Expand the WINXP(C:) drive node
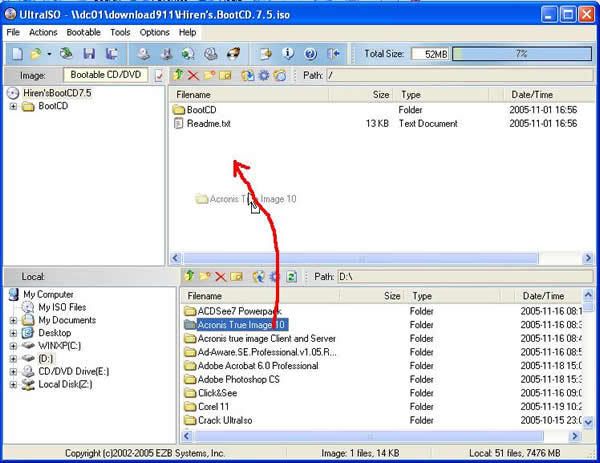The width and height of the screenshot is (600, 463). click(13, 346)
